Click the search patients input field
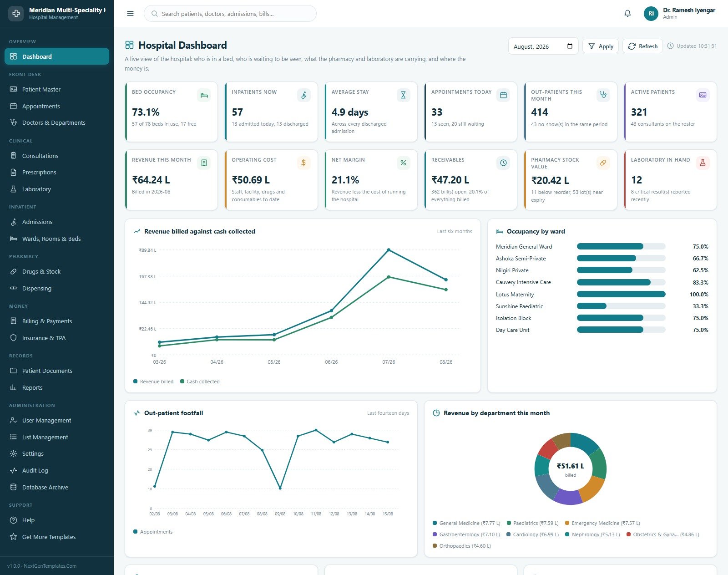 (230, 14)
